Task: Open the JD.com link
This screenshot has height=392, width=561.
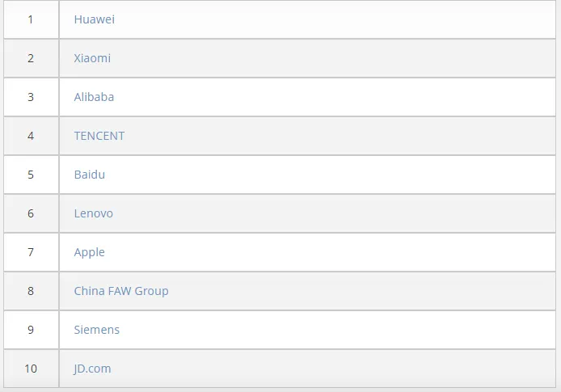Action: pyautogui.click(x=92, y=369)
